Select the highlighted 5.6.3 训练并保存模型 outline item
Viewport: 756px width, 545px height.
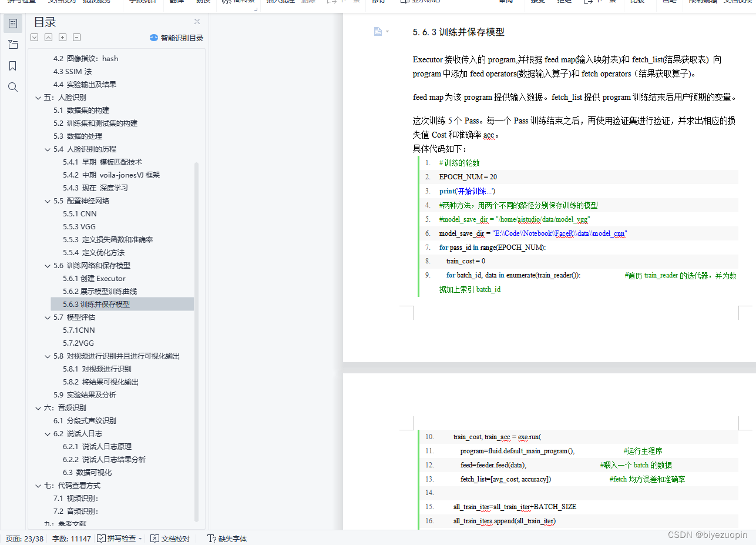(x=122, y=304)
